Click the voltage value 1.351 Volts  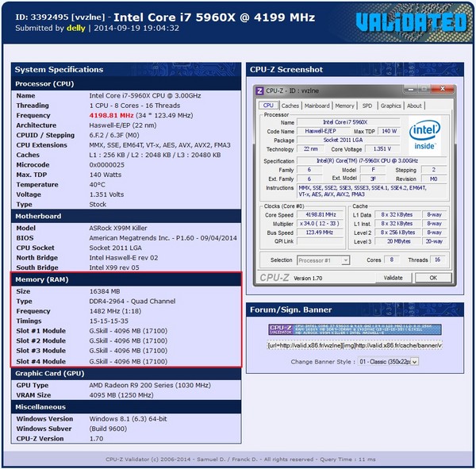106,194
